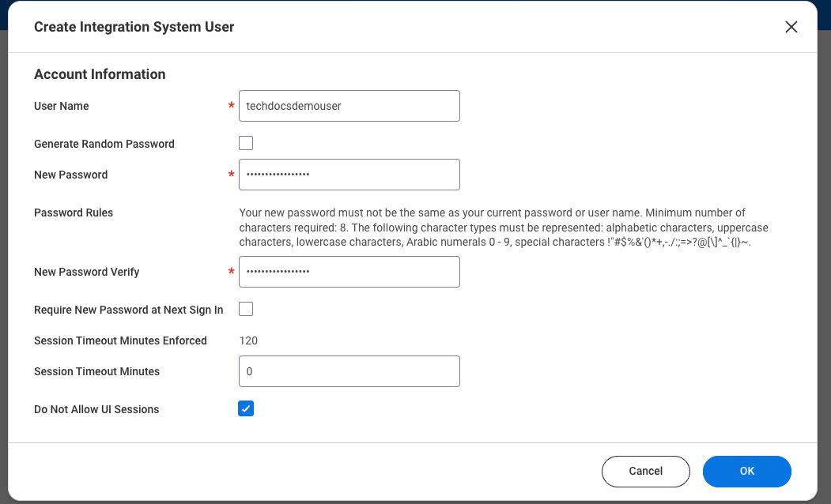Screen dimensions: 831x504
Task: Close the dialog with the X icon
Action: pos(791,26)
